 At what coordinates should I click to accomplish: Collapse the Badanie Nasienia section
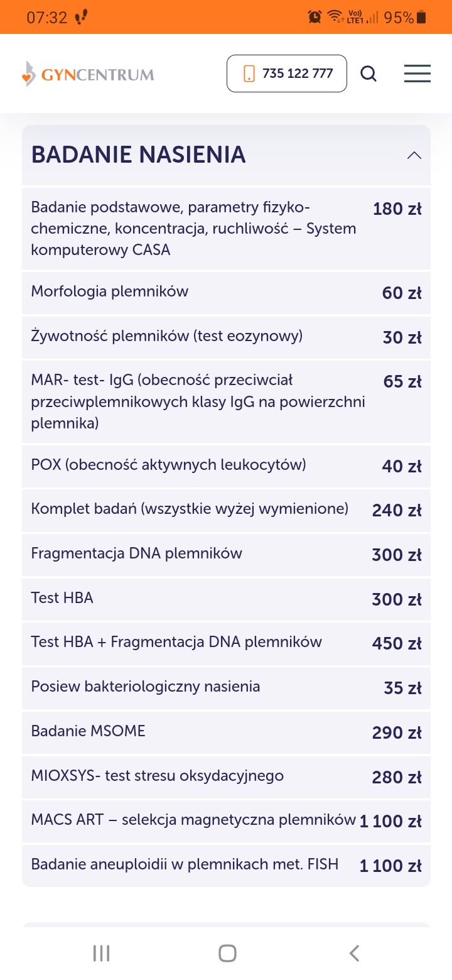[x=414, y=155]
